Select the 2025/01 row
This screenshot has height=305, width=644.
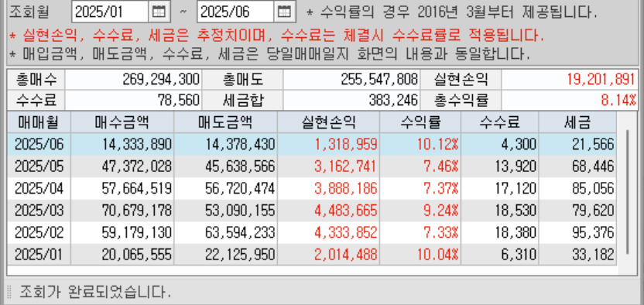[x=312, y=255]
